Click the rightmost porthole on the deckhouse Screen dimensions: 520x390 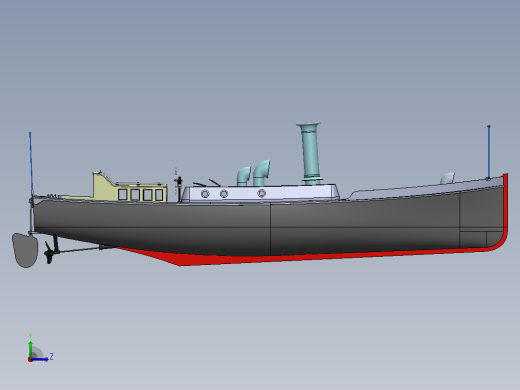(262, 193)
